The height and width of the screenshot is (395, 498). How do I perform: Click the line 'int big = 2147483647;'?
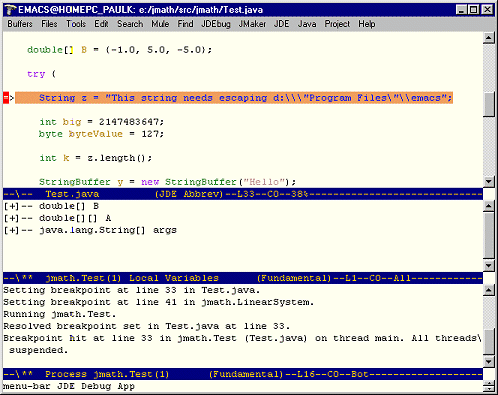coord(102,122)
